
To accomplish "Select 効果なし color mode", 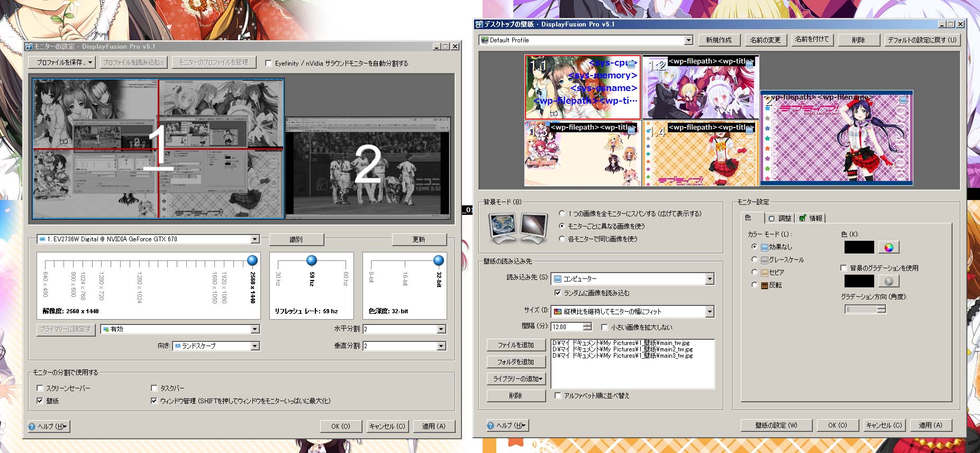I will (755, 247).
